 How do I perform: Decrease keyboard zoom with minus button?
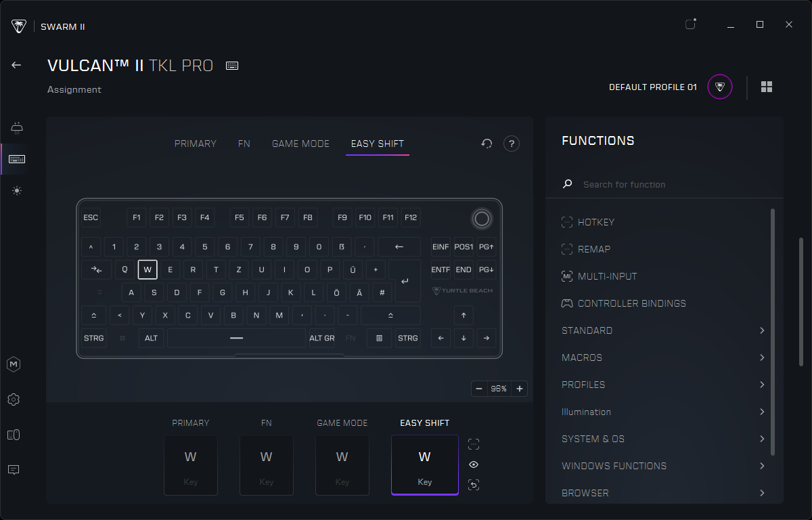[479, 389]
